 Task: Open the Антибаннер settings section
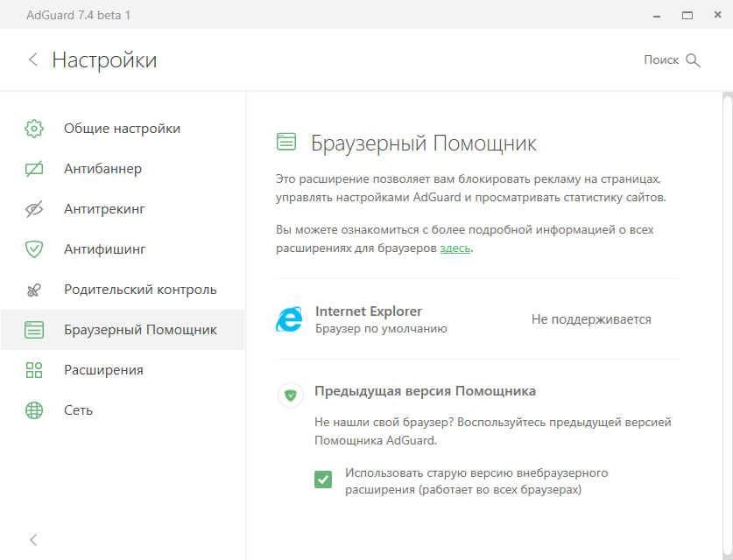[x=102, y=169]
